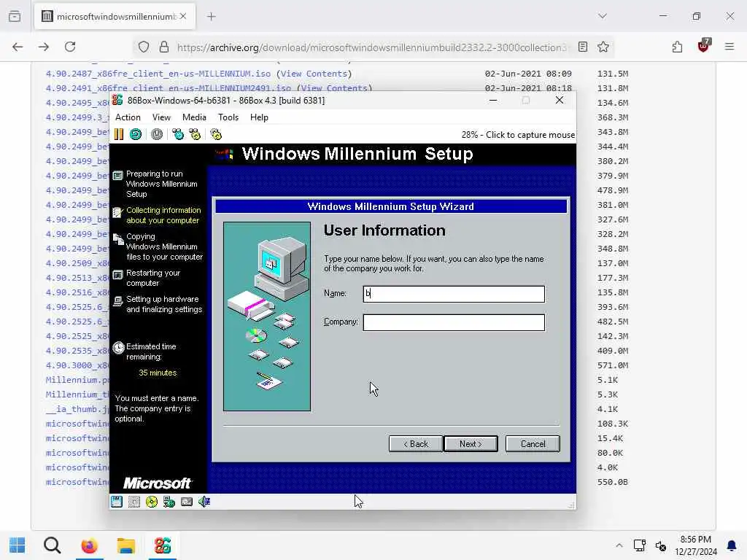This screenshot has height=560, width=747.
Task: Click the hard reset toolbar icon in 86Box
Action: [136, 134]
